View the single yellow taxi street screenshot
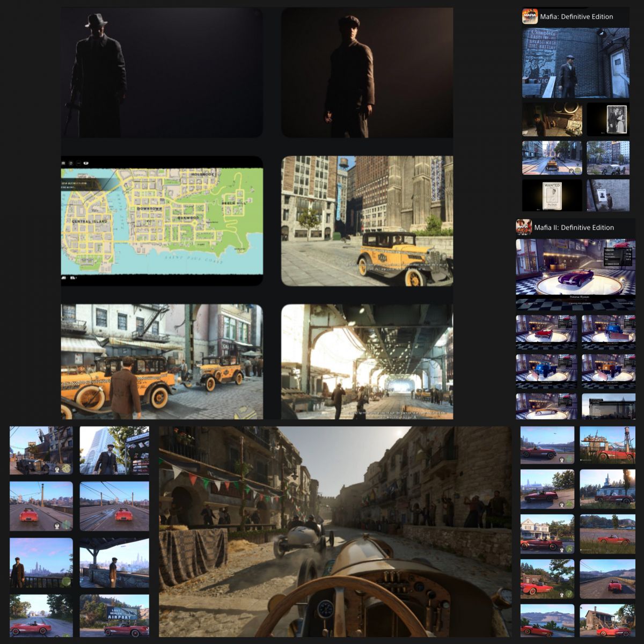Image resolution: width=644 pixels, height=644 pixels. coord(367,221)
